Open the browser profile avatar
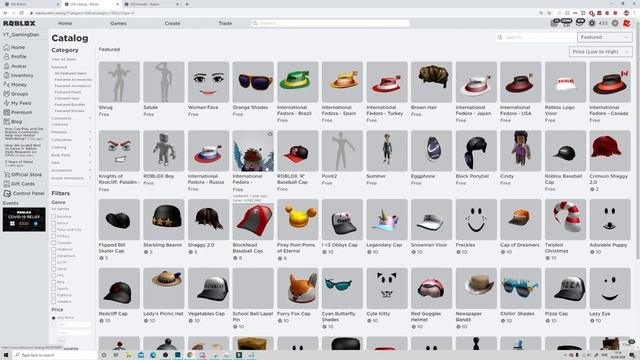This screenshot has width=640, height=360. point(627,13)
